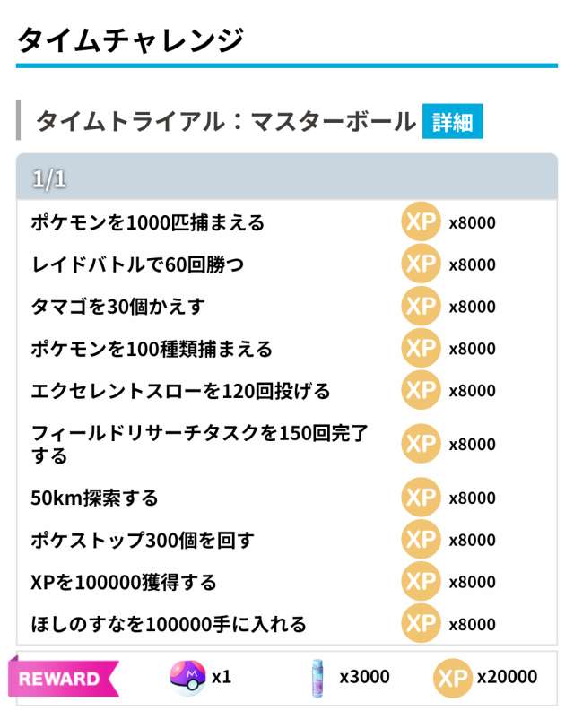Click XP icon for ポケモンを1000匹捕まえる
Screen dimensions: 574x728
(x=421, y=222)
